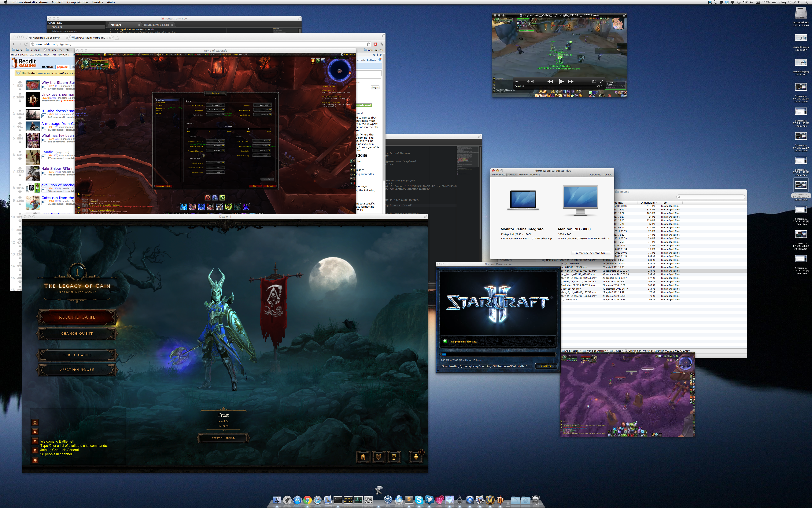Select Sound in WoW options list

point(159,111)
